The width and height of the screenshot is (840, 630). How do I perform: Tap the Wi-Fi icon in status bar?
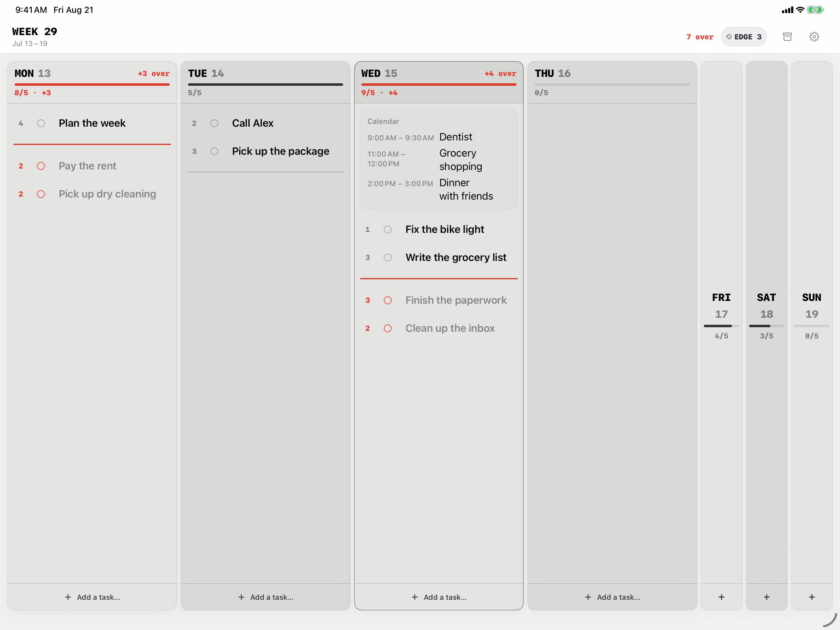pos(800,10)
